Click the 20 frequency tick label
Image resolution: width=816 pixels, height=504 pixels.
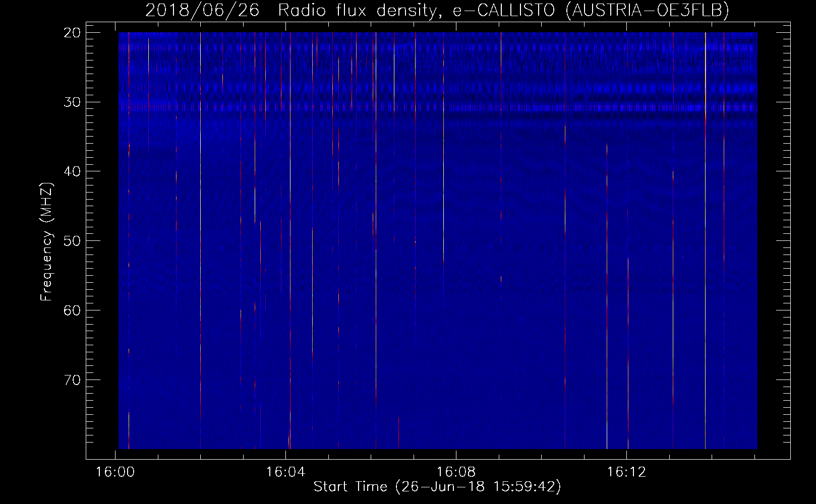[x=72, y=33]
